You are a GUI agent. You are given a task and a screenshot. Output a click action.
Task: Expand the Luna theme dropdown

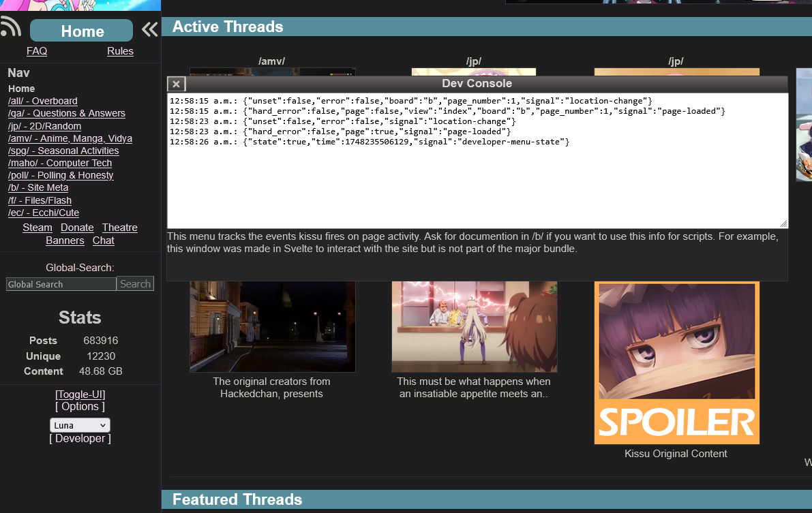[x=80, y=426]
